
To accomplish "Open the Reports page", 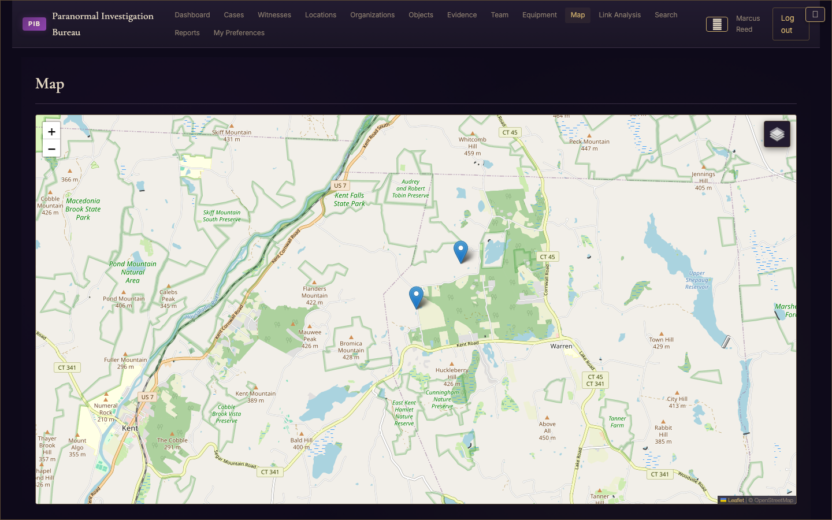I will (187, 33).
